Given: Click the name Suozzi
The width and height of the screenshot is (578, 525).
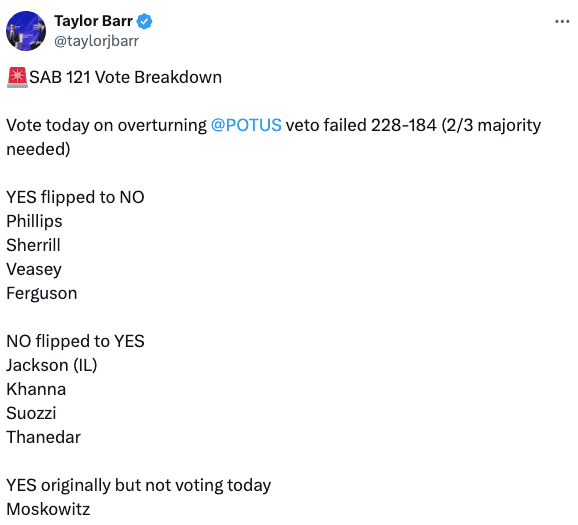Looking at the screenshot, I should coord(31,413).
